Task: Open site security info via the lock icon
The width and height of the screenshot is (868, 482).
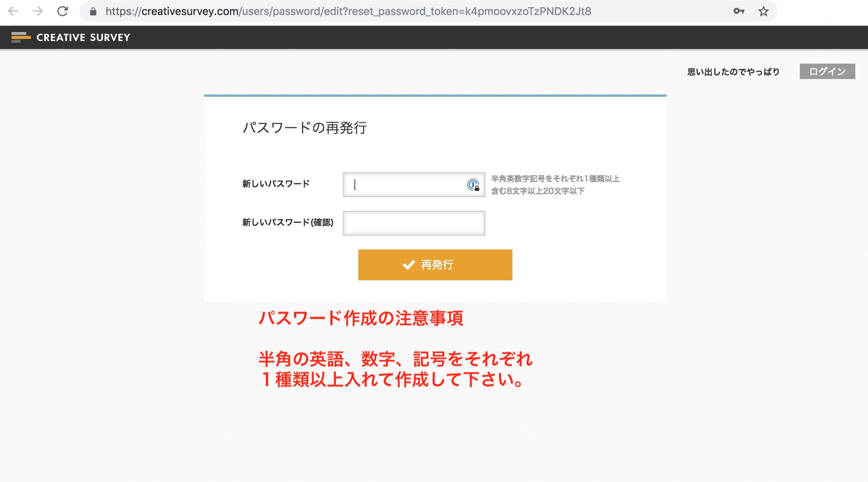Action: 92,11
